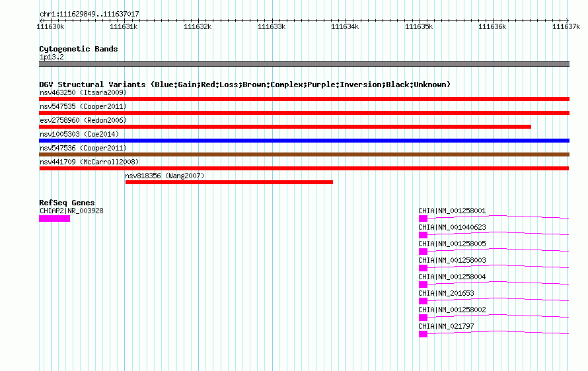Screen dimensions: 588x371
Task: Click the nsv441709 (McCarroll2008) label
Action: coord(89,162)
